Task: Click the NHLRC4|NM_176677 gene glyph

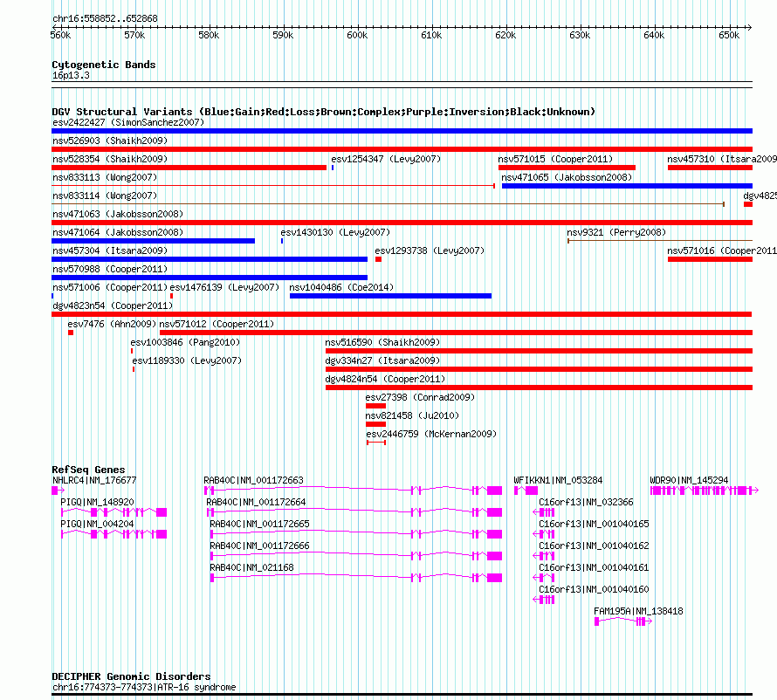Action: pyautogui.click(x=58, y=491)
